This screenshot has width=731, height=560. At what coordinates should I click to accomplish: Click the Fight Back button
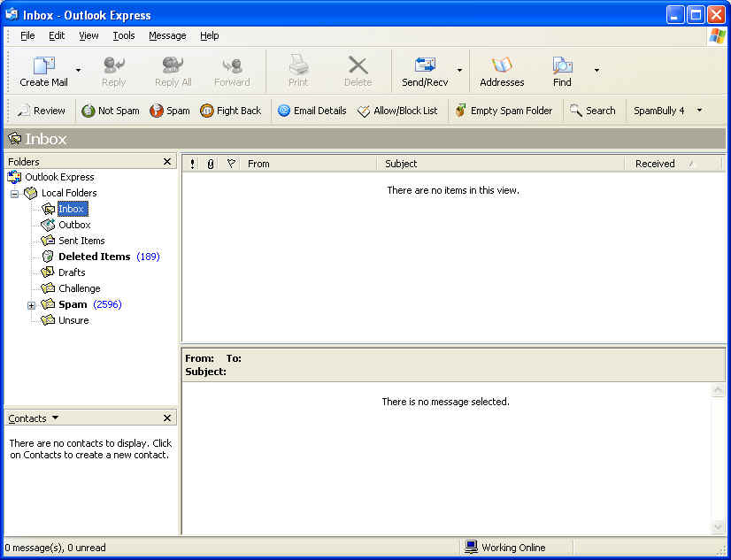click(x=230, y=111)
